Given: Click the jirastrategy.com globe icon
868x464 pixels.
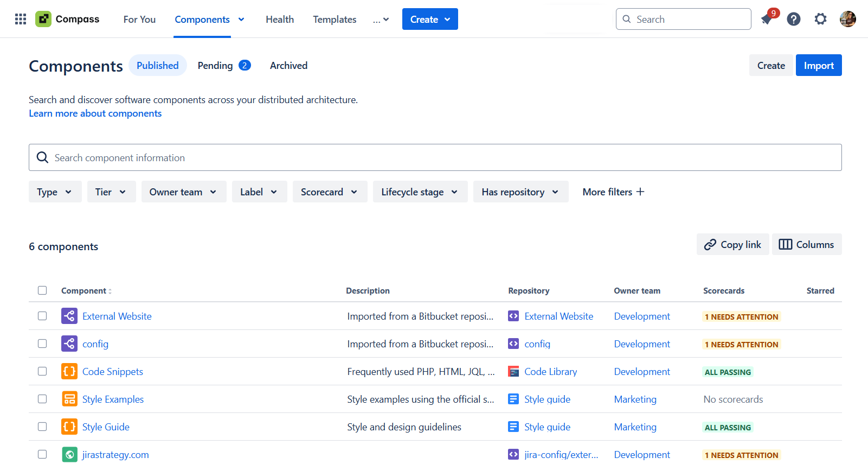Looking at the screenshot, I should coord(69,454).
